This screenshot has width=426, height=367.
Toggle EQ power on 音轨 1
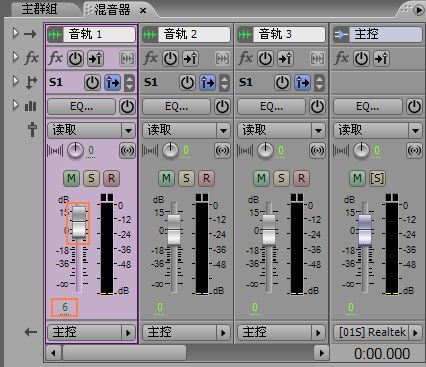(x=127, y=107)
